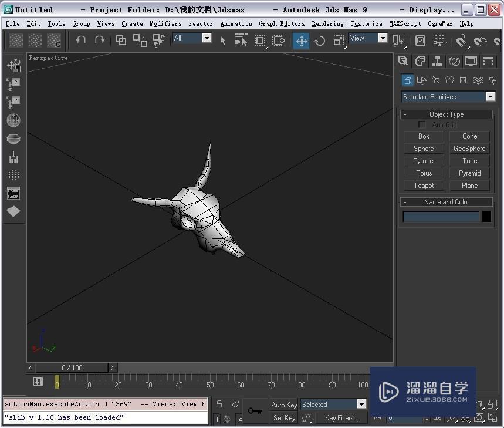
Task: Enable the AutoGrid checkbox
Action: 422,125
